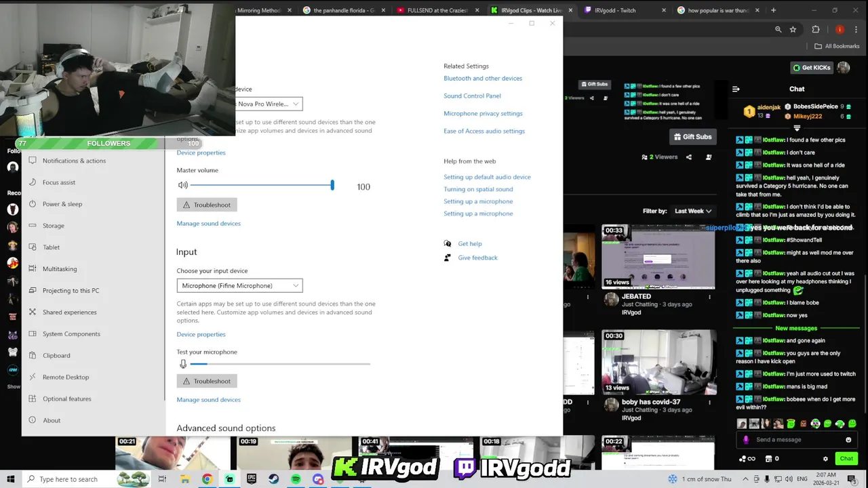The width and height of the screenshot is (868, 488).
Task: Open boby has covid-37 clip thumbnail
Action: click(658, 362)
